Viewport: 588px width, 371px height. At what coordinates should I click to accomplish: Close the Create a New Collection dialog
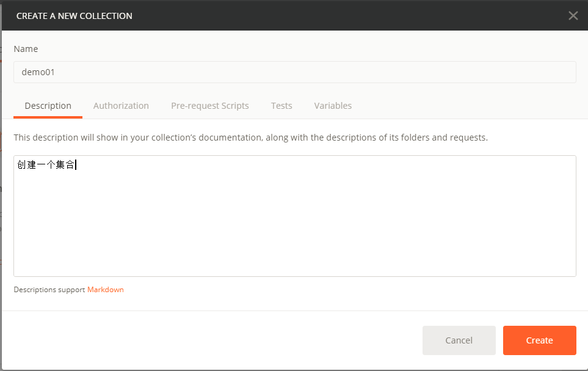(573, 15)
